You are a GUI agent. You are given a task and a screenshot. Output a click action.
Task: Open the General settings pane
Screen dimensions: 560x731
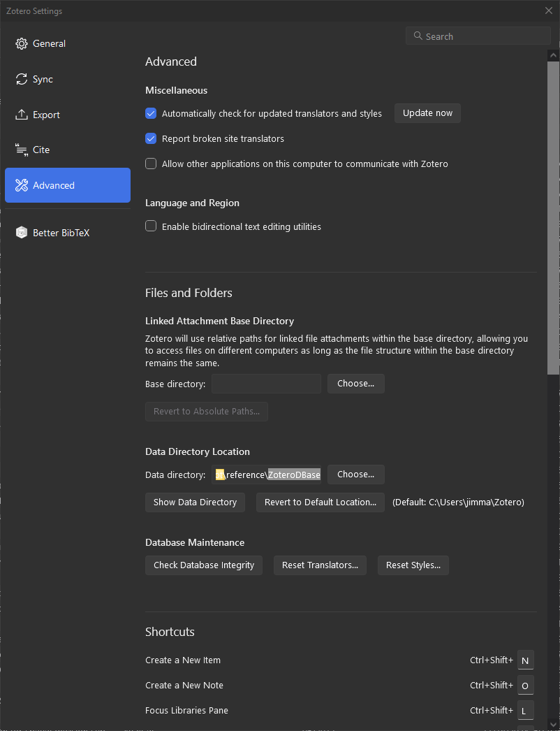tap(68, 44)
